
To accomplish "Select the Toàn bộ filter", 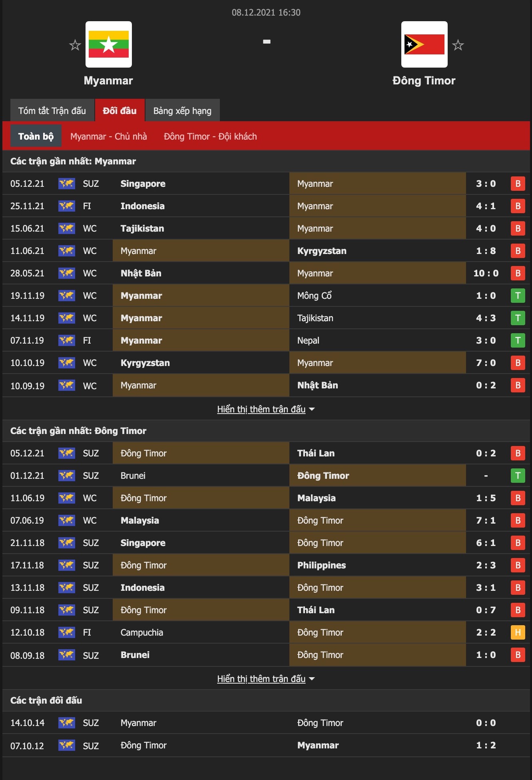I will click(x=36, y=136).
